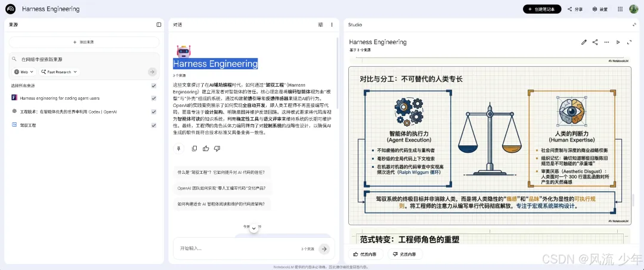This screenshot has height=270, width=644.
Task: Open the user account avatar
Action: click(x=633, y=9)
